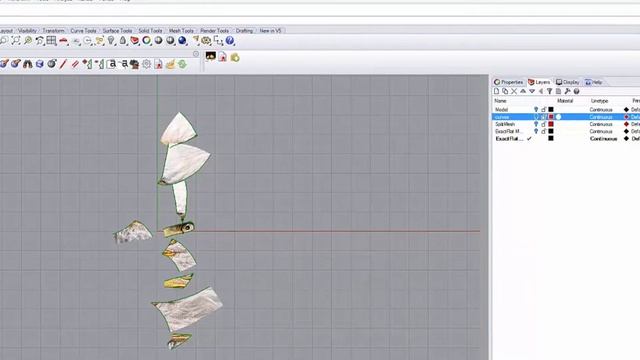The image size is (640, 360).
Task: Click the Linetype column header in Layers
Action: click(x=599, y=101)
